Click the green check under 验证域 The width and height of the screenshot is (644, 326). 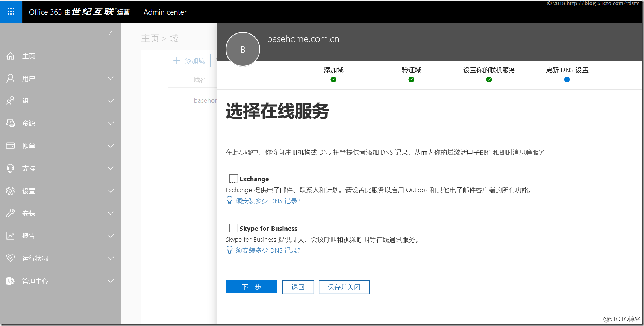411,79
